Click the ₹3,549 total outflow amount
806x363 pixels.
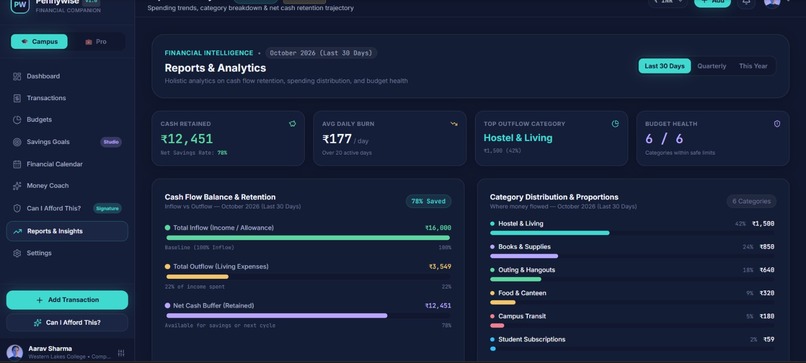440,267
